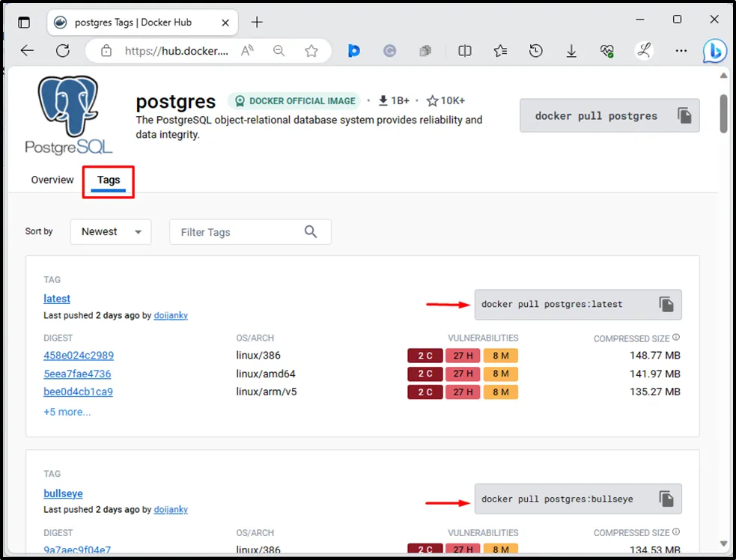
Task: Open digest 5eea7fae4736 link
Action: (77, 374)
